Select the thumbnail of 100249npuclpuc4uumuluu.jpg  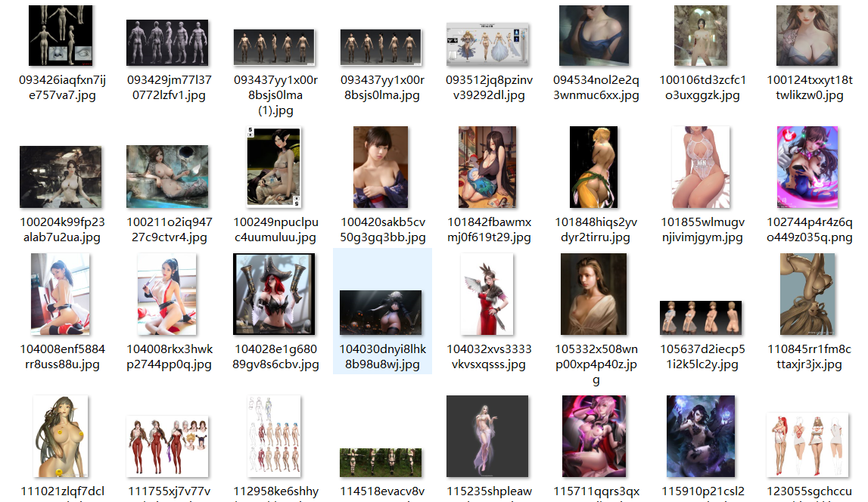tap(274, 167)
